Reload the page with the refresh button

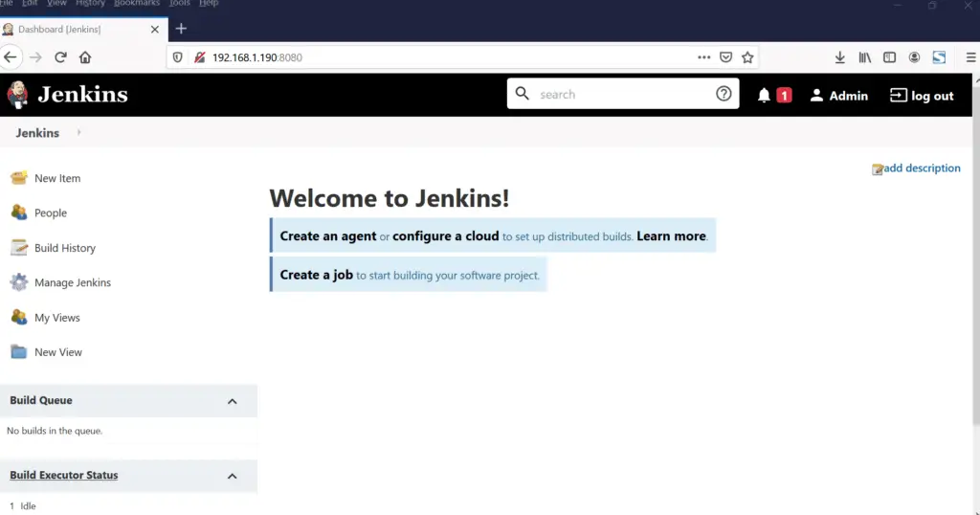[x=60, y=57]
